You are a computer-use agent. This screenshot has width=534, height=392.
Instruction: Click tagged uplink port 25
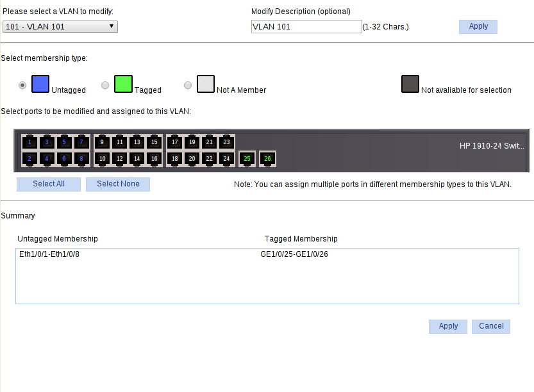[247, 159]
